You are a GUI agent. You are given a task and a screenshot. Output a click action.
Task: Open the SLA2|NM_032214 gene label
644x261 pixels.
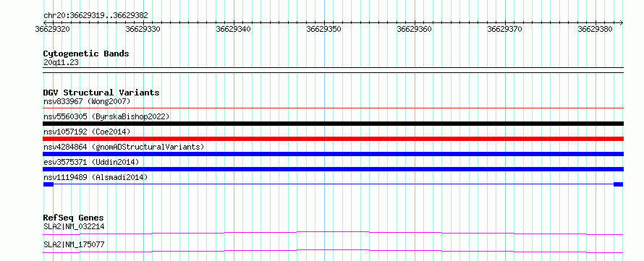click(74, 226)
